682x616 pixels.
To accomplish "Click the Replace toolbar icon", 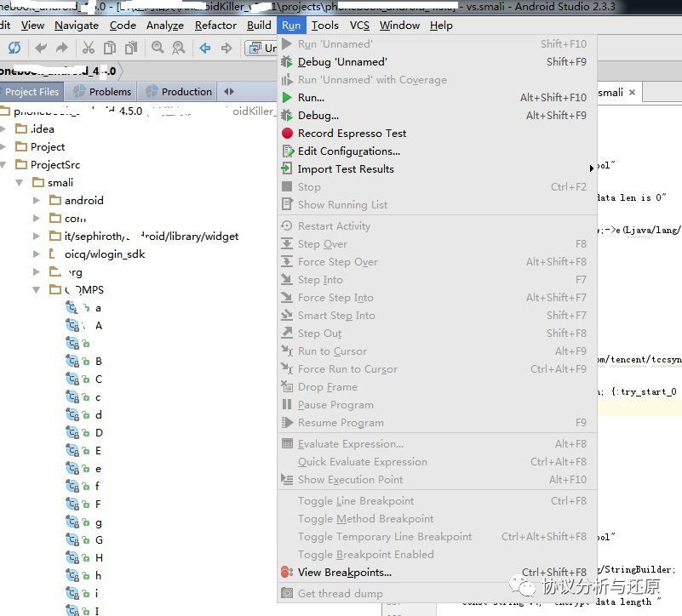I will (178, 48).
